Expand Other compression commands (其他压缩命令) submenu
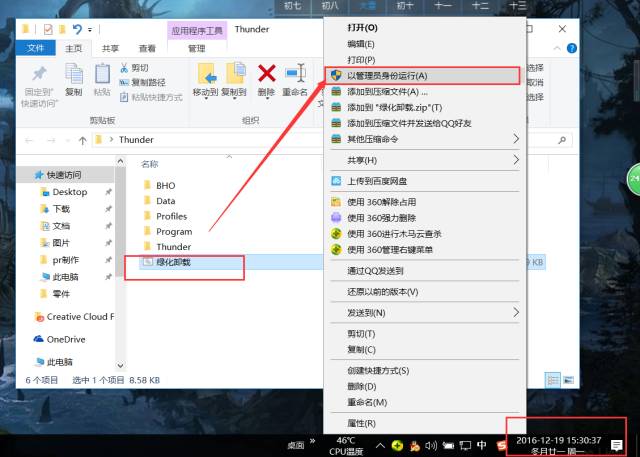This screenshot has width=640, height=457. (424, 139)
